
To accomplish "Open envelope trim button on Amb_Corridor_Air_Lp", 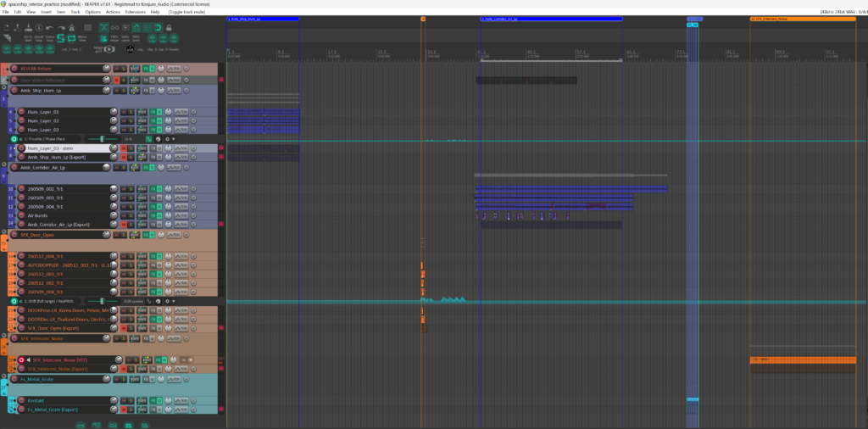I will point(174,168).
